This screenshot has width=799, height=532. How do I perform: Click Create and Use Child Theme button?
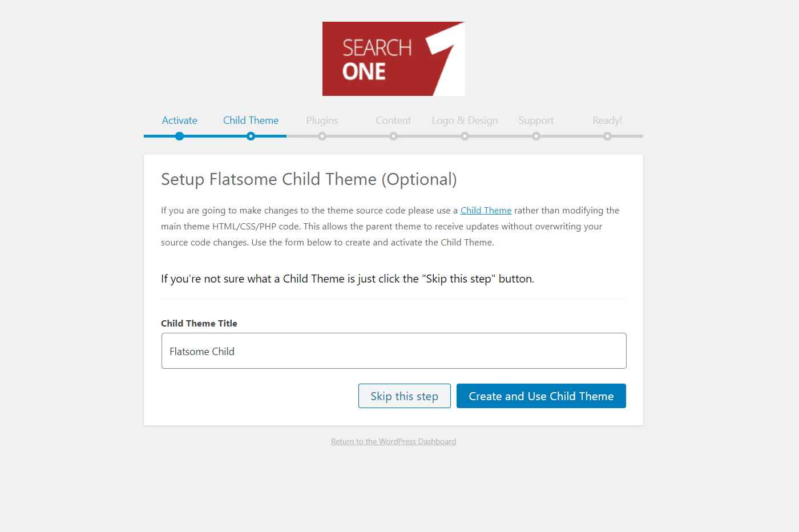(x=541, y=396)
